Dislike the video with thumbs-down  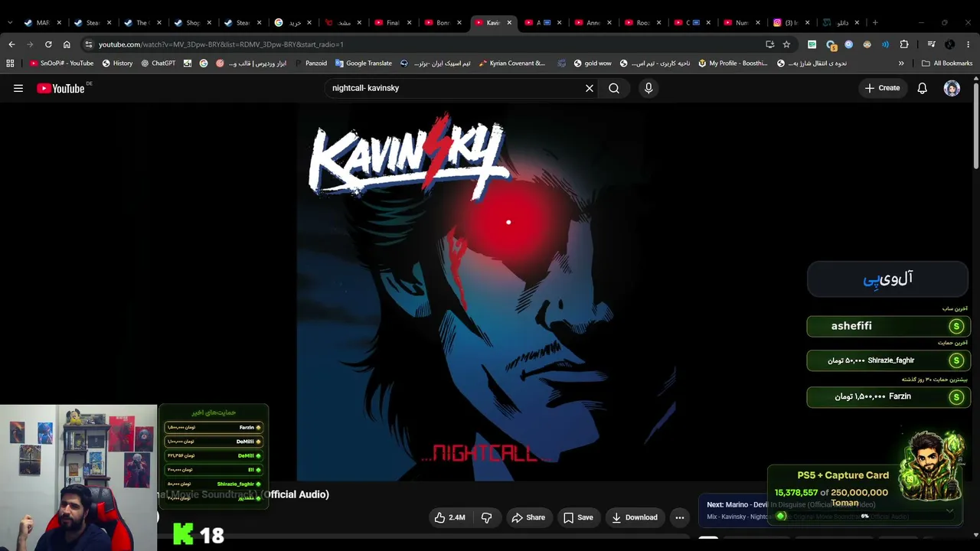[x=486, y=517]
